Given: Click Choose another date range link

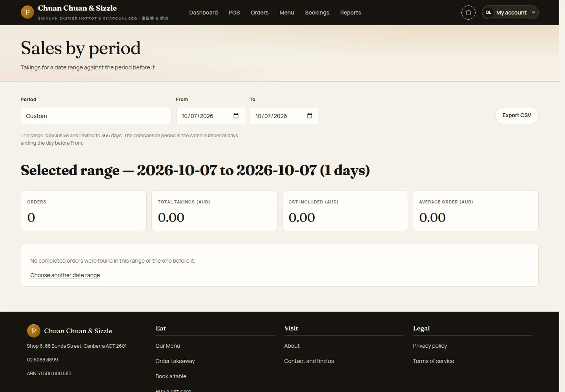Looking at the screenshot, I should point(65,275).
